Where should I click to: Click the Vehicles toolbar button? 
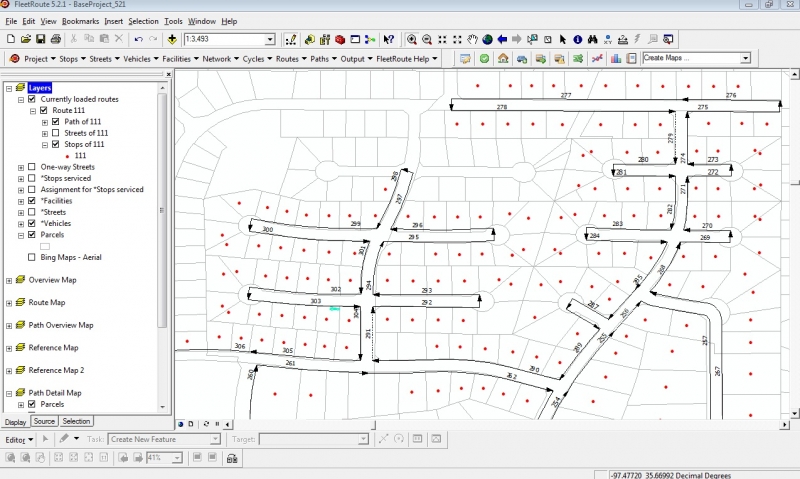[x=141, y=59]
